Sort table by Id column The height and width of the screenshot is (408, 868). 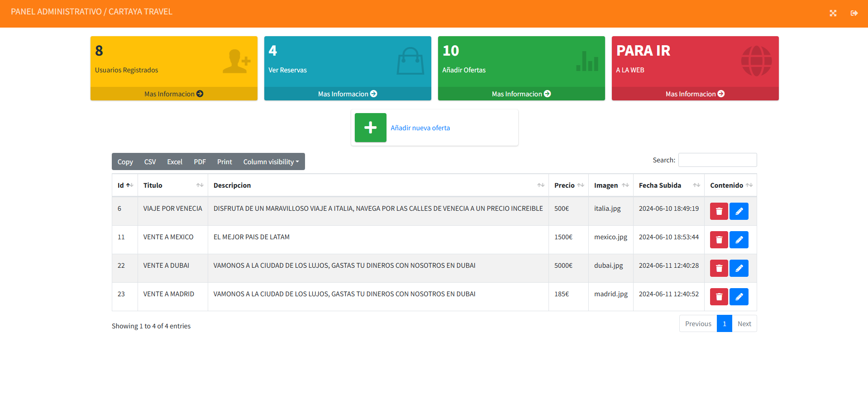(125, 185)
